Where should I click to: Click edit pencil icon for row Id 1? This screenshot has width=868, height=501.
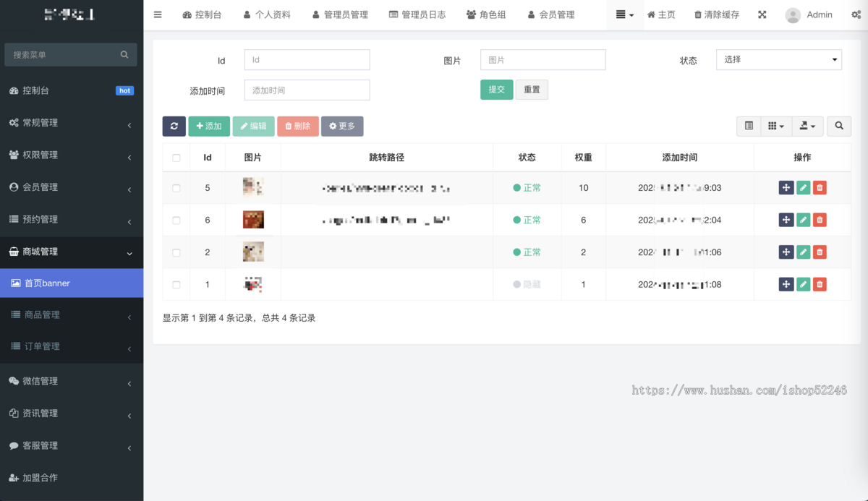(803, 284)
